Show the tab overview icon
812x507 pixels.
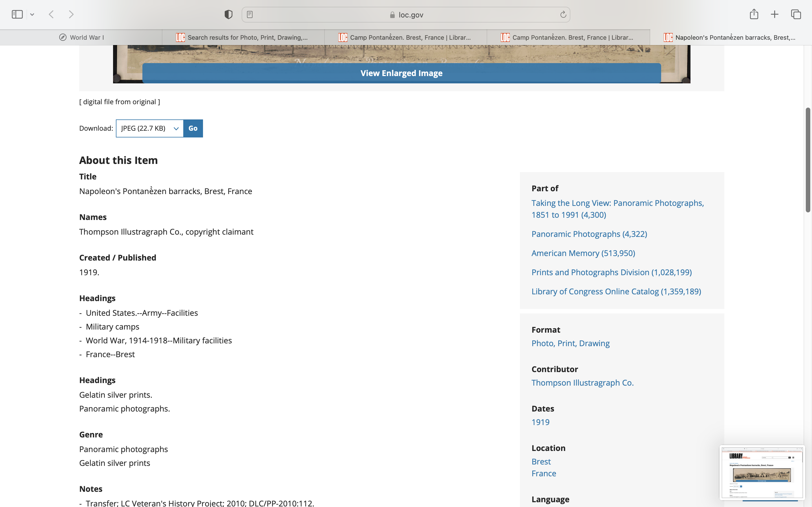(x=796, y=14)
